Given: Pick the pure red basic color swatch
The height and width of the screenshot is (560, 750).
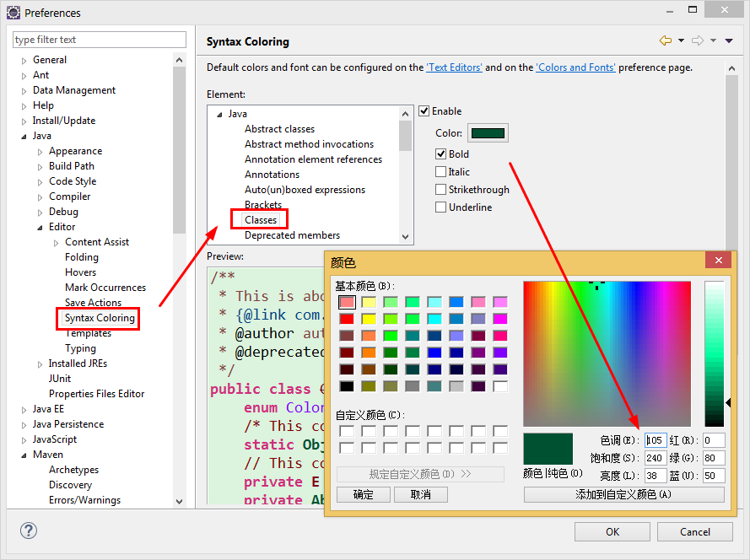Looking at the screenshot, I should point(347,319).
